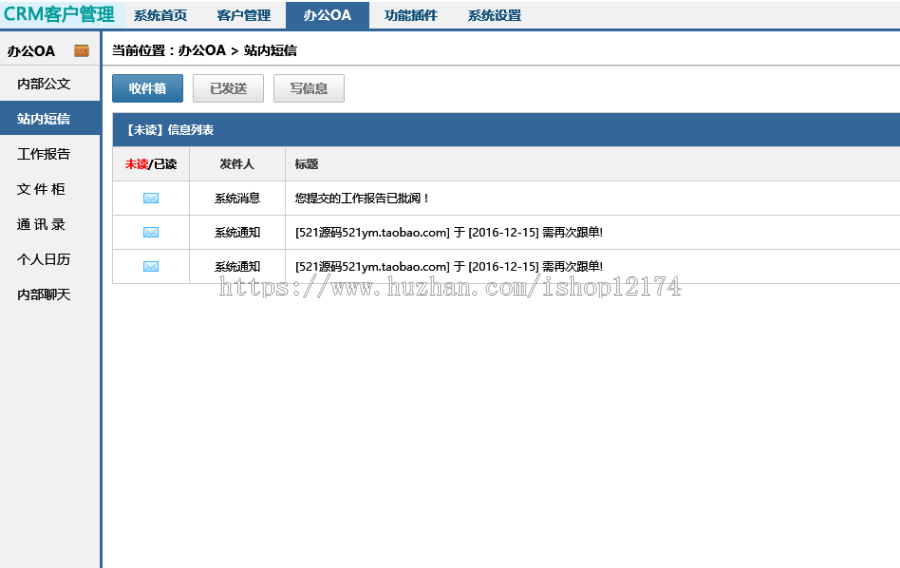The image size is (900, 568).
Task: Open 工作报告 in the sidebar
Action: pyautogui.click(x=44, y=154)
